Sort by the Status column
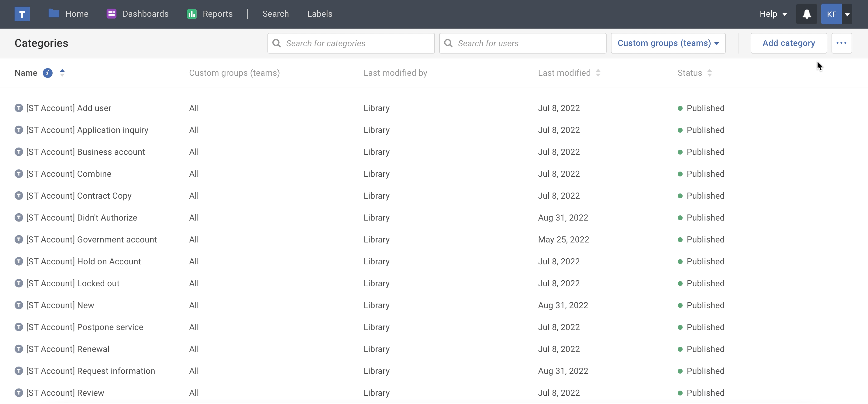This screenshot has height=404, width=868. pyautogui.click(x=709, y=73)
